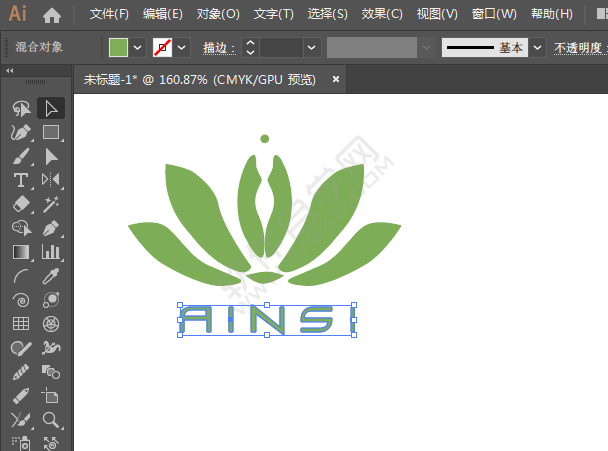Select the Polar Grid tool
The height and width of the screenshot is (451, 608).
(51, 324)
